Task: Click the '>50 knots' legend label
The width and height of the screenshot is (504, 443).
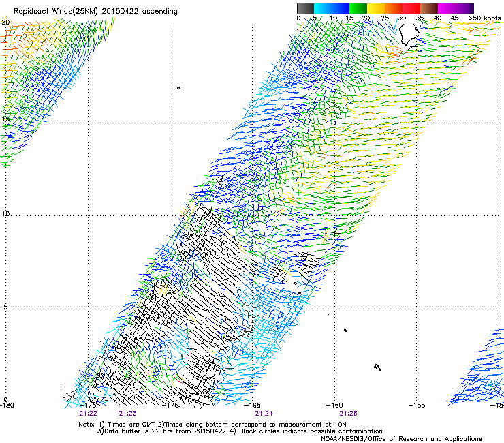Action: tap(484, 18)
